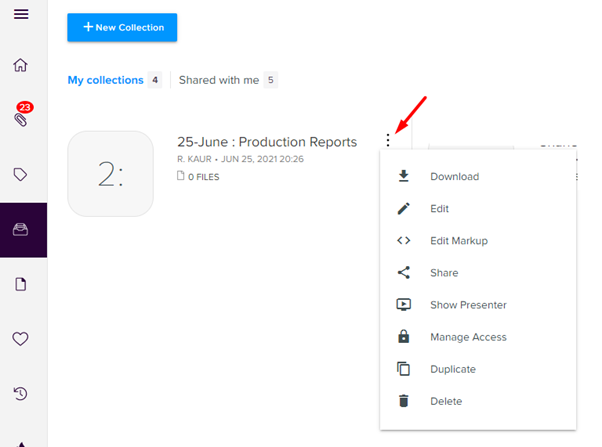Click the R. KAUR date line
602x447 pixels.
[240, 159]
